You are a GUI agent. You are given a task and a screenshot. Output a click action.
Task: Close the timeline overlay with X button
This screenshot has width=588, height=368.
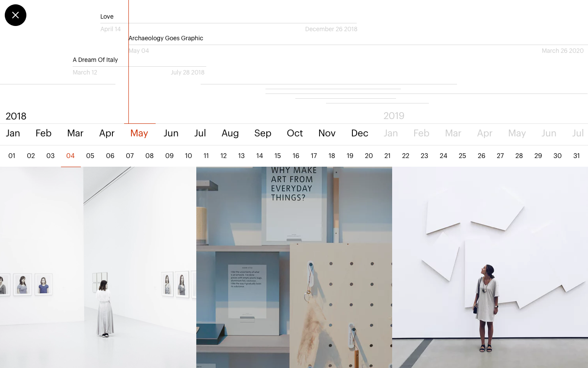[16, 15]
